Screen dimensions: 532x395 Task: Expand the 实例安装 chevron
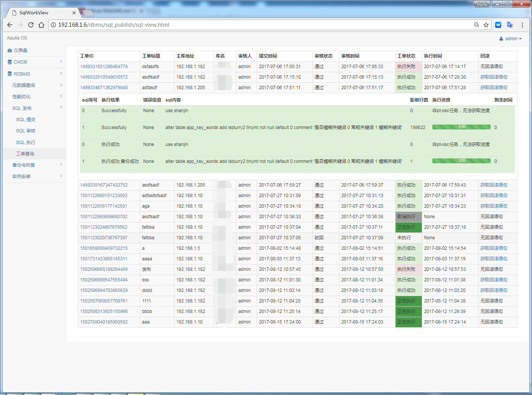point(61,176)
